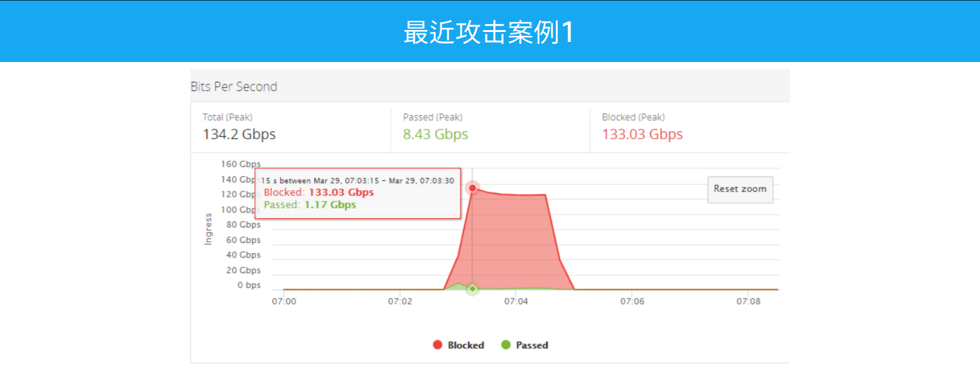Click the Passed (Peak) 8.43 Gbps value

click(x=435, y=135)
